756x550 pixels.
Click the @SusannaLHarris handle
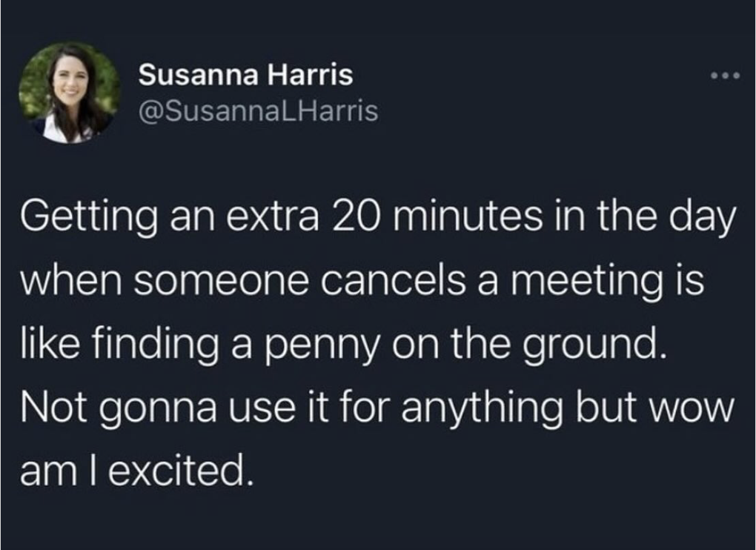click(258, 111)
